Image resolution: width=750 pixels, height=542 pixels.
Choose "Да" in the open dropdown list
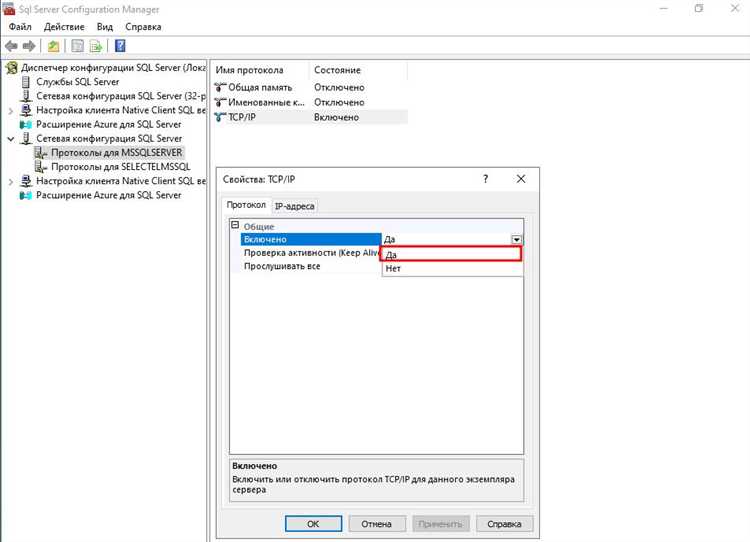[x=451, y=255]
